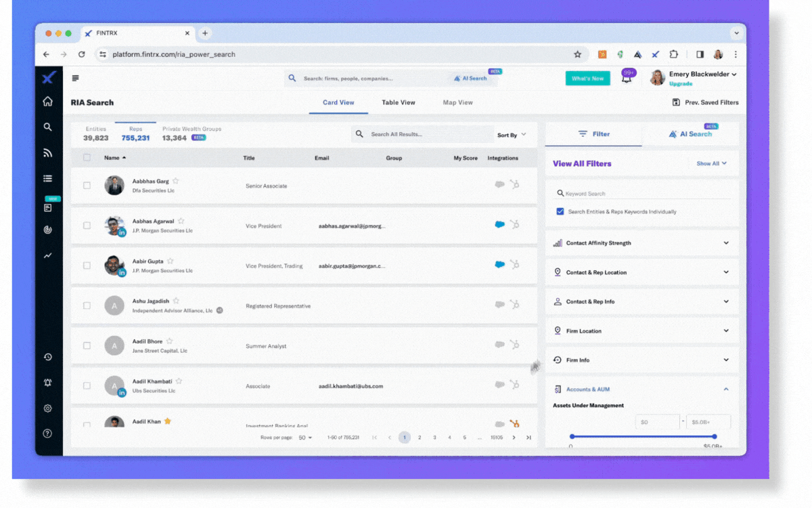Click the right handle of AUM slider
This screenshot has height=508, width=812.
coord(715,436)
